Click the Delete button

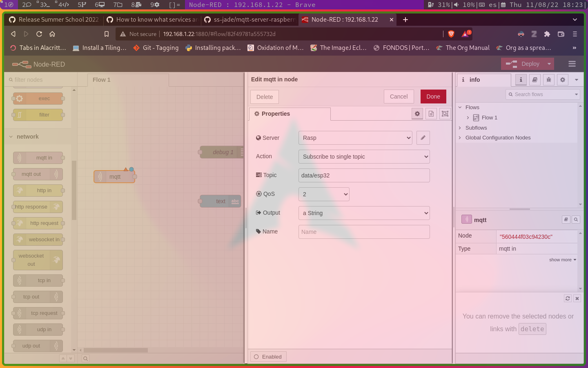coord(265,97)
